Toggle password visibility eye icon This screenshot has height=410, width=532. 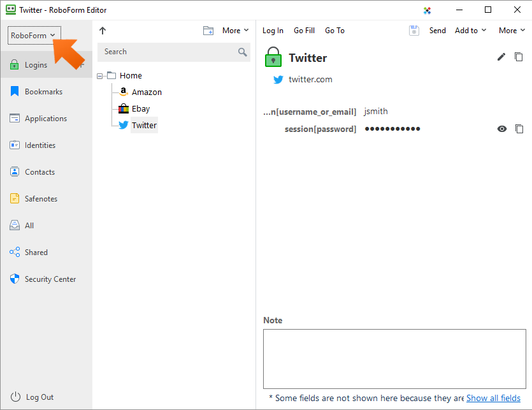coord(502,129)
